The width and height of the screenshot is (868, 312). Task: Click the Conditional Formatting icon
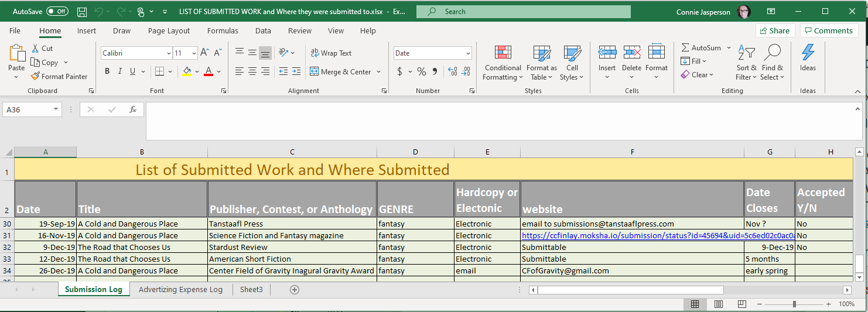pos(503,53)
